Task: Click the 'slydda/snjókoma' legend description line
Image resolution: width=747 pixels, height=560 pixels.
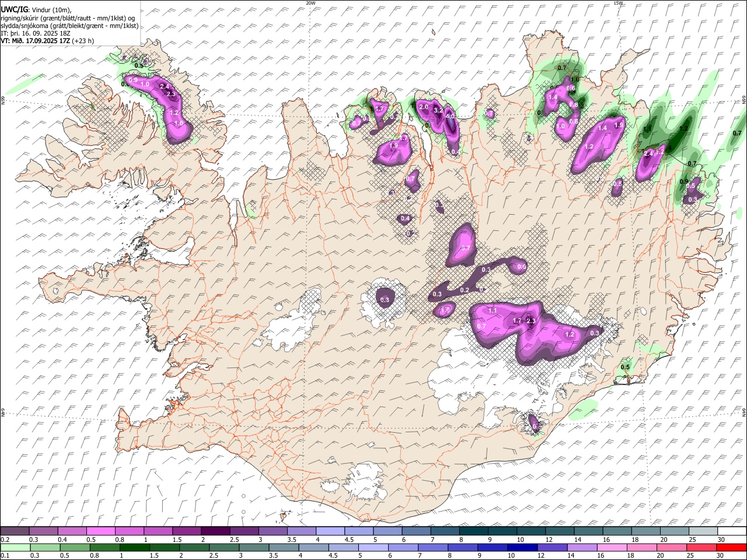Action: [x=69, y=26]
